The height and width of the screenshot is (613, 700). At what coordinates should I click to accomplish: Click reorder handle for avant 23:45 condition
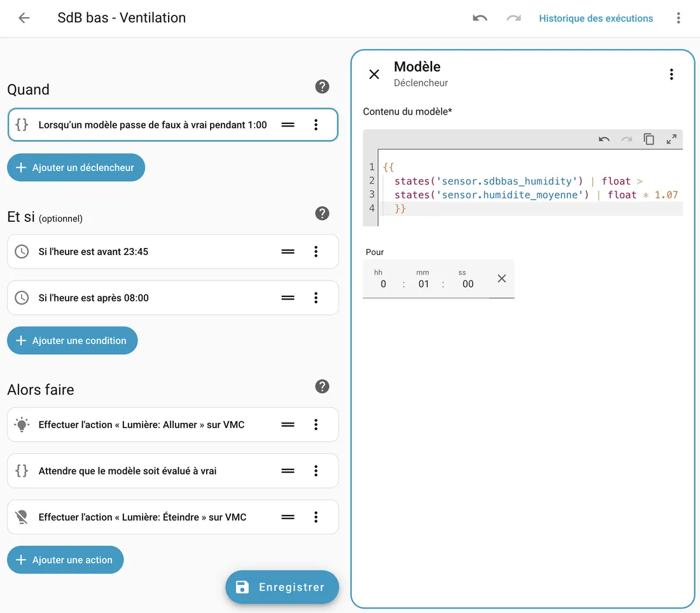(288, 252)
